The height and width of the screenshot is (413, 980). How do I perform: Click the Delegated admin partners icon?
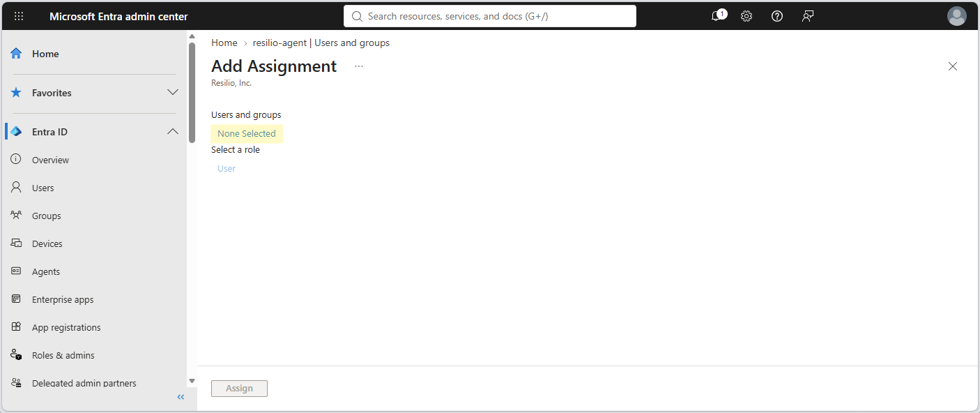pyautogui.click(x=16, y=383)
